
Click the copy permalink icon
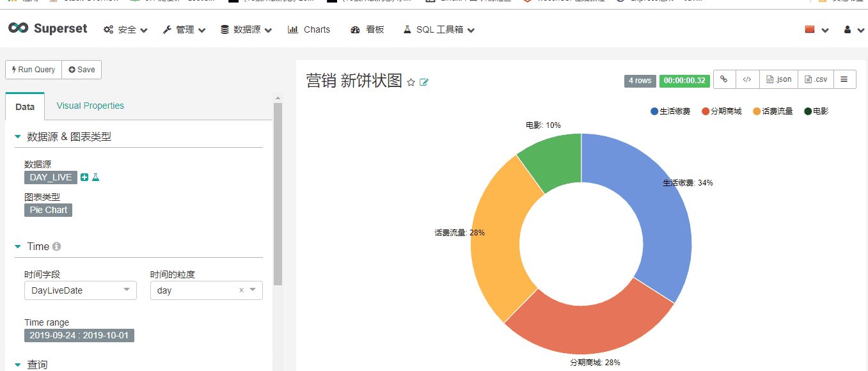tap(723, 79)
